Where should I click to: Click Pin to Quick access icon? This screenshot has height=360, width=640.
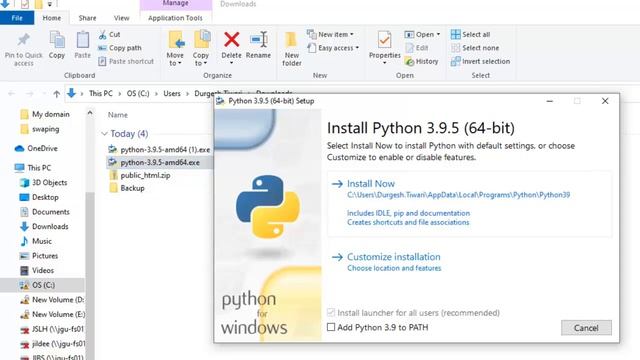pyautogui.click(x=23, y=40)
